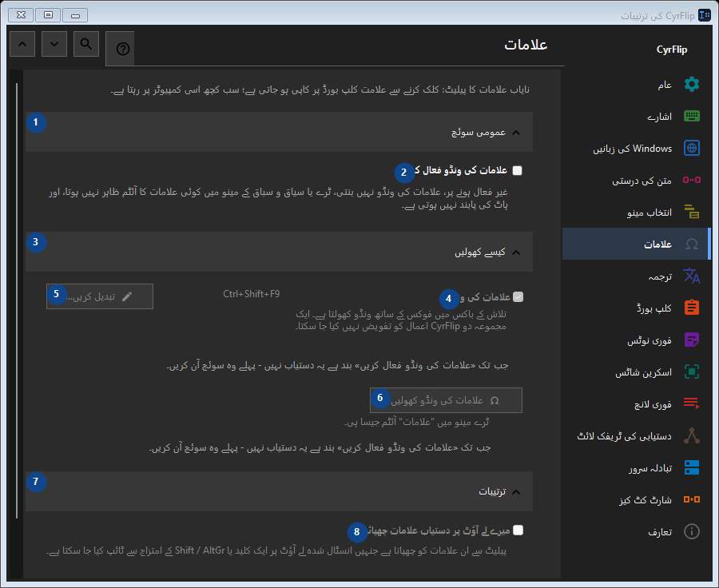Collapse the کیسے کھولیں section
Image resolution: width=719 pixels, height=588 pixels.
click(279, 252)
